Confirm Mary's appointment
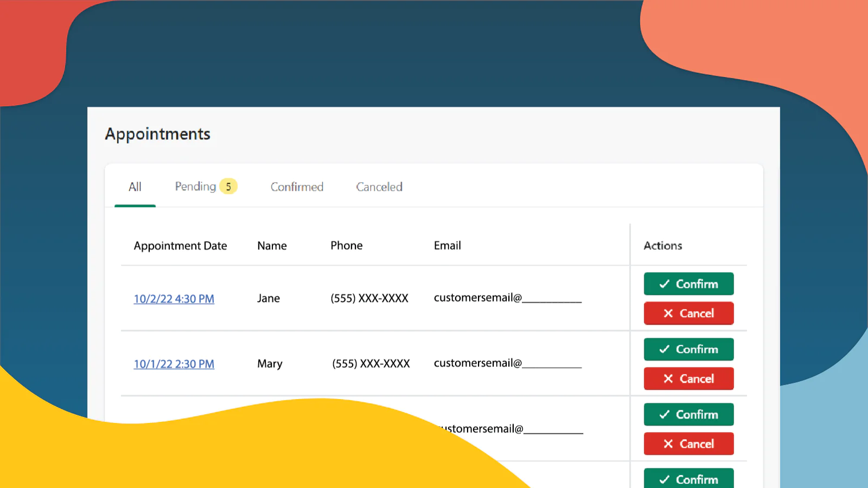 689,349
